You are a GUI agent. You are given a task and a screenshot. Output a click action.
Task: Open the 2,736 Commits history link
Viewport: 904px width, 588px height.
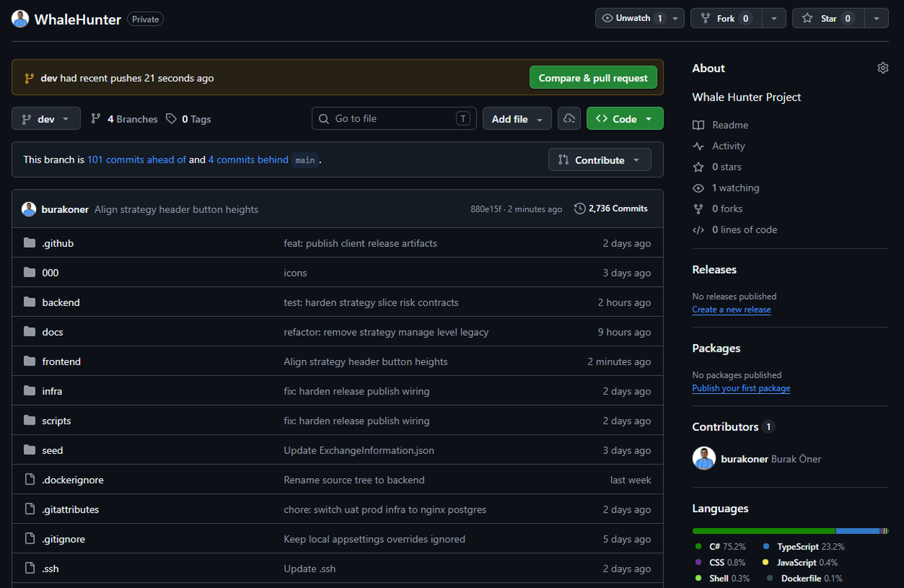point(611,209)
